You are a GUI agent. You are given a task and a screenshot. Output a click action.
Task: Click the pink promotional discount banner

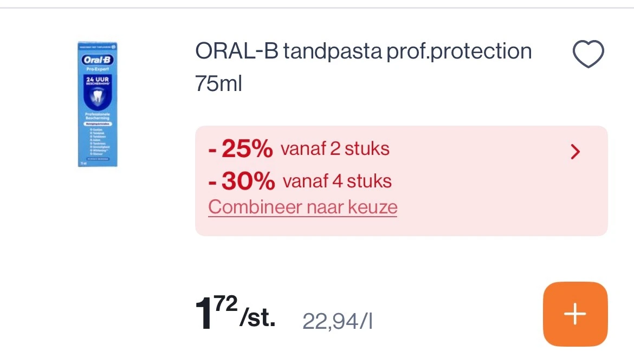click(x=402, y=181)
